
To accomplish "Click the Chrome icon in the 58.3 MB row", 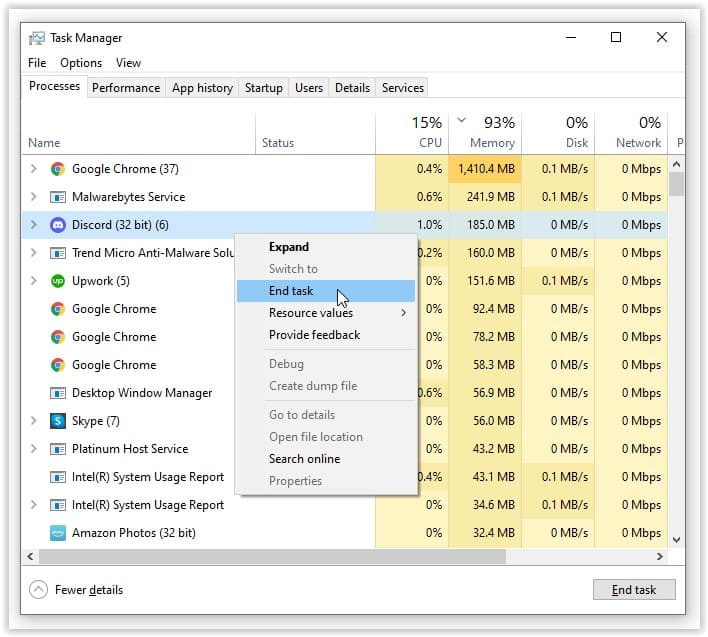I will click(x=57, y=365).
